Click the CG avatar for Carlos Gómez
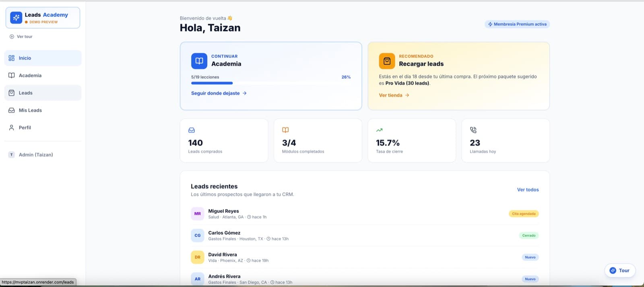Screen dimensions: 644x287 [x=198, y=236]
